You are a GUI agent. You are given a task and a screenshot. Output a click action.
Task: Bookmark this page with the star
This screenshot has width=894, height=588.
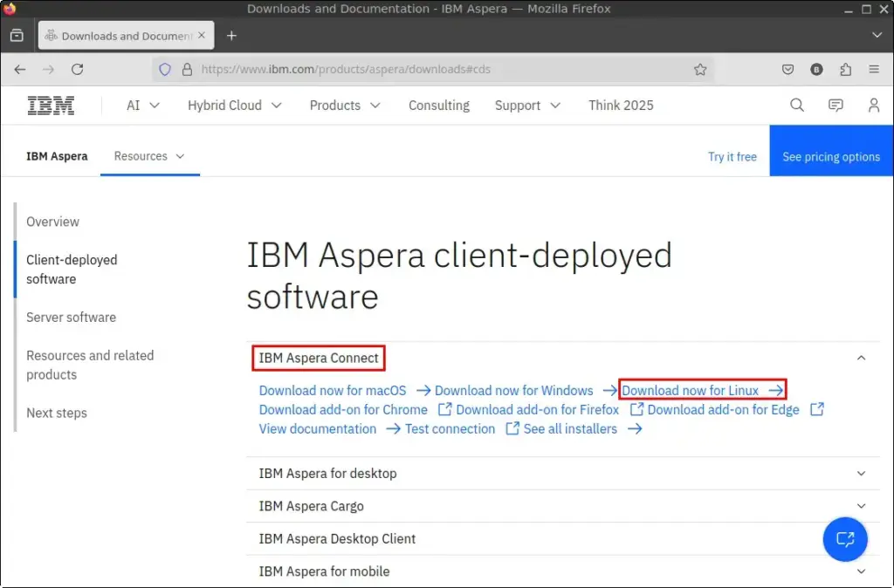point(700,70)
